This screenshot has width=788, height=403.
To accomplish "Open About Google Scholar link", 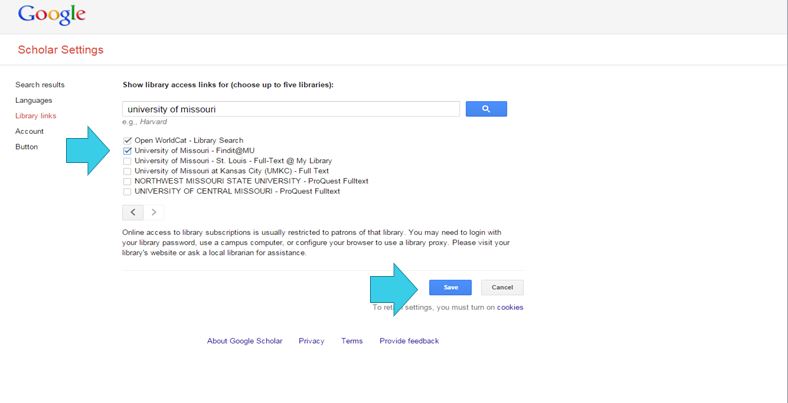I will (x=245, y=341).
